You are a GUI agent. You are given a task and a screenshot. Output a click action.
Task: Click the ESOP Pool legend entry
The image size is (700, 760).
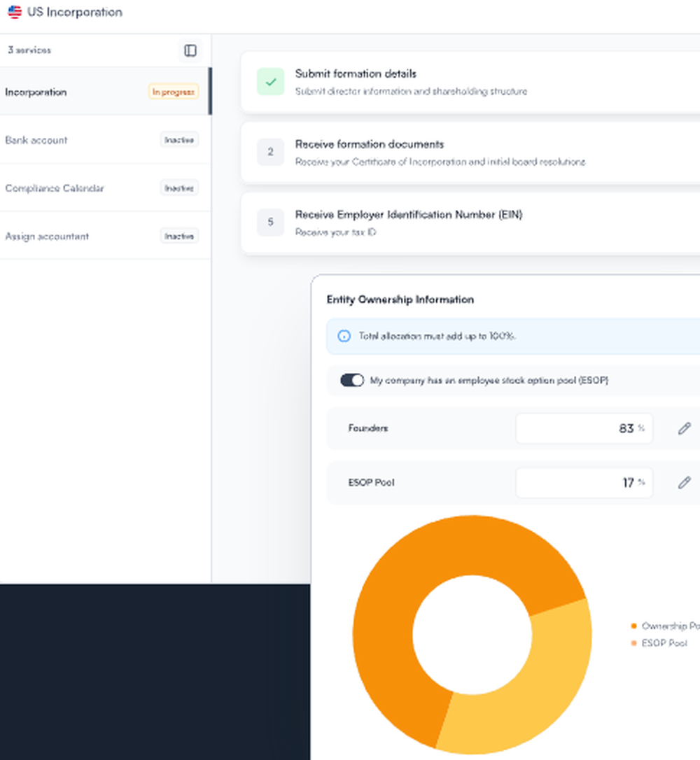[x=659, y=643]
